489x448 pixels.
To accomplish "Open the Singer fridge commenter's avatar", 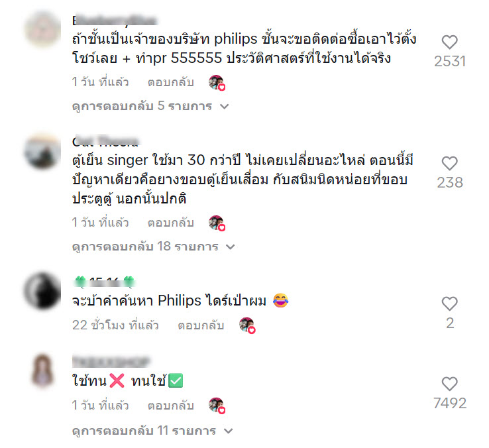I will [x=42, y=151].
